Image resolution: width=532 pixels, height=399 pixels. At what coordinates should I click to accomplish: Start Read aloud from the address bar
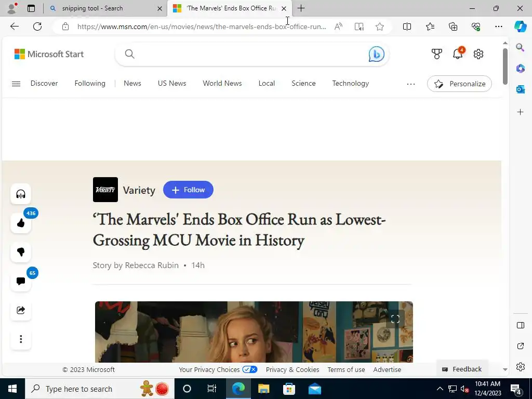point(338,26)
